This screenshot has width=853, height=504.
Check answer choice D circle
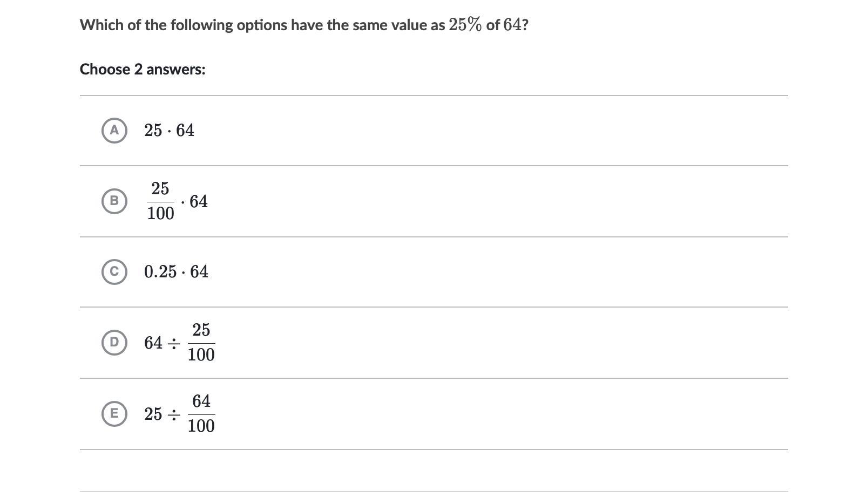point(114,343)
